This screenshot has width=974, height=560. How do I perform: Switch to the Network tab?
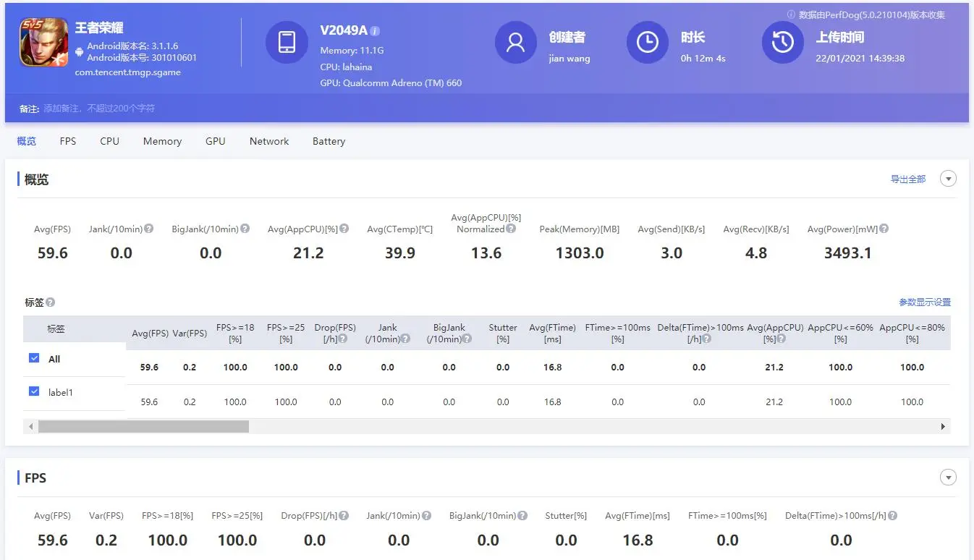click(269, 141)
